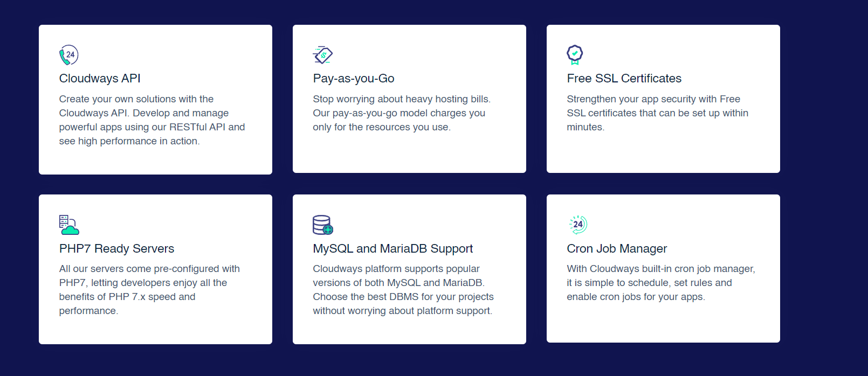Open the PHP7 Ready Servers heading
The width and height of the screenshot is (868, 376).
(117, 249)
